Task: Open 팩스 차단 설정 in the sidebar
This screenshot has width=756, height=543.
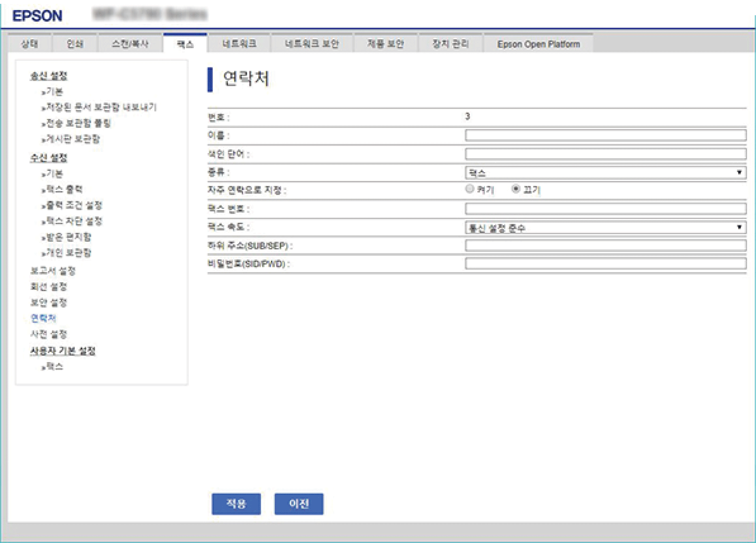Action: [74, 221]
